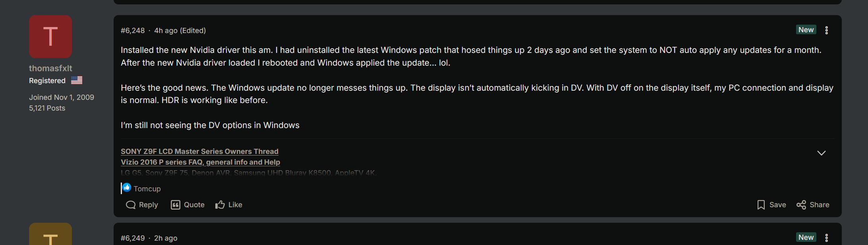Click the Quote icon on post #6,248
This screenshot has height=245, width=868.
[x=176, y=204]
